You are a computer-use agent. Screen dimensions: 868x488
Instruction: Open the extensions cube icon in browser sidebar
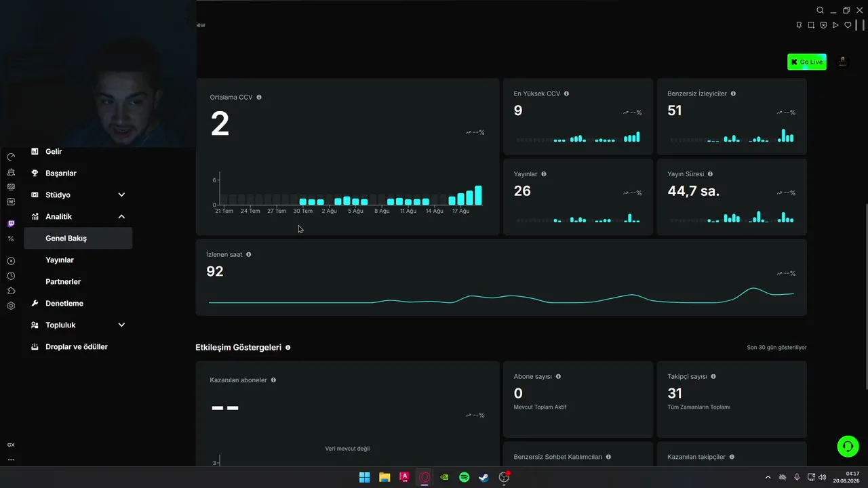point(11,291)
